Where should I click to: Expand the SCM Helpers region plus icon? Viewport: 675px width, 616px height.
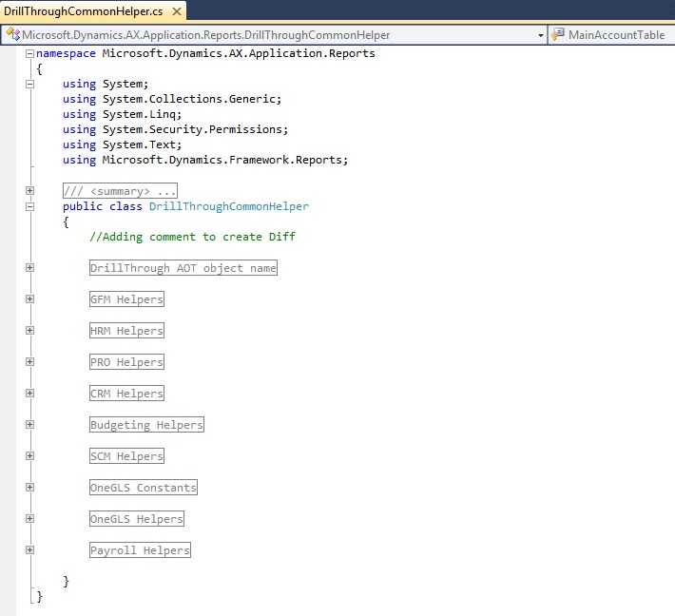pyautogui.click(x=29, y=456)
